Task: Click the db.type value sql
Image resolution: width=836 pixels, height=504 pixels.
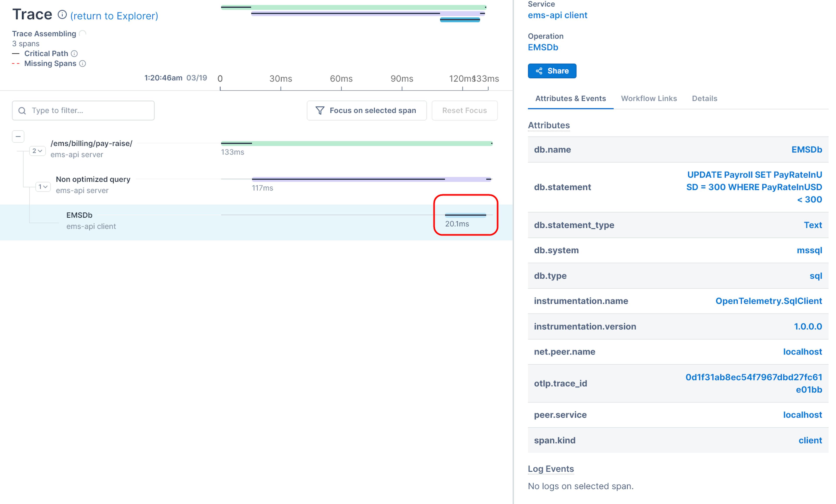Action: coord(816,276)
